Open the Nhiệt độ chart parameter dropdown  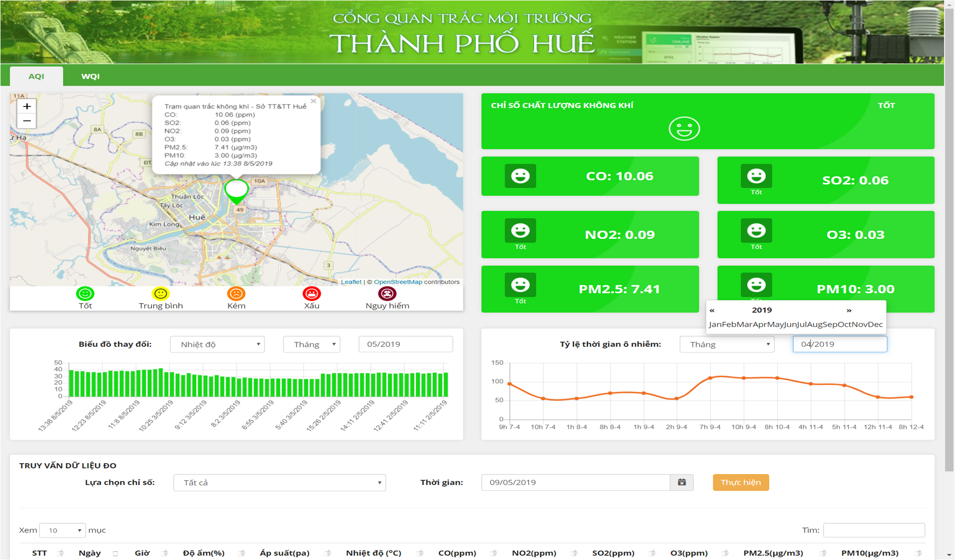click(x=217, y=344)
